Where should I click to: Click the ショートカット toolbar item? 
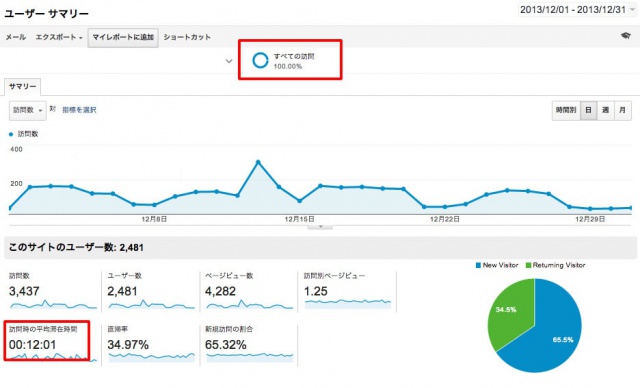[x=187, y=37]
